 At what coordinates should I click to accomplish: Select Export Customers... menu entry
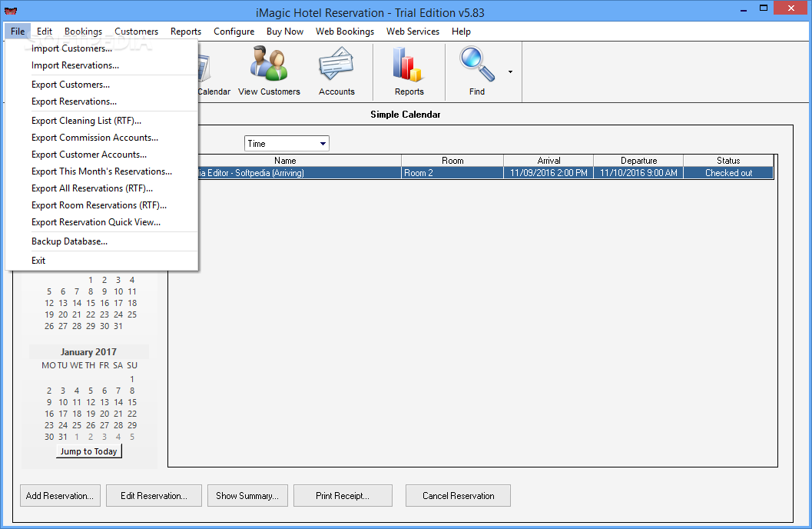[x=102, y=85]
